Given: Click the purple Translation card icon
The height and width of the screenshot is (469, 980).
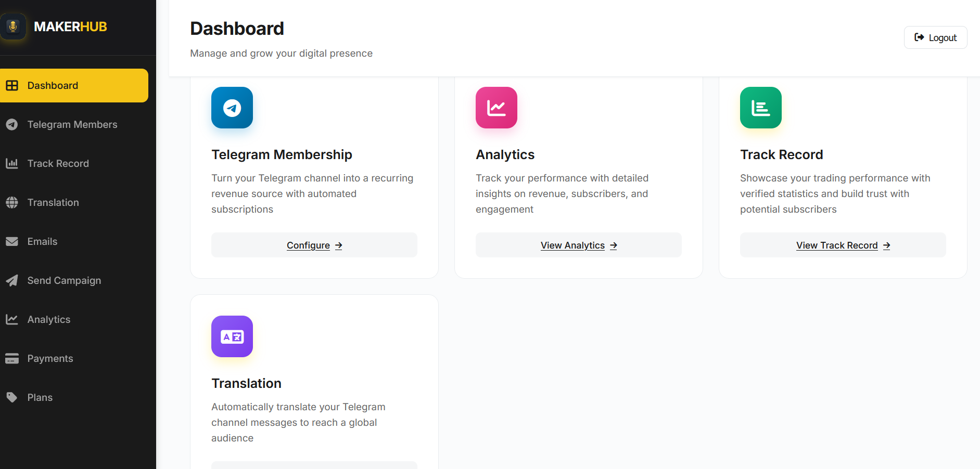Looking at the screenshot, I should pyautogui.click(x=232, y=336).
